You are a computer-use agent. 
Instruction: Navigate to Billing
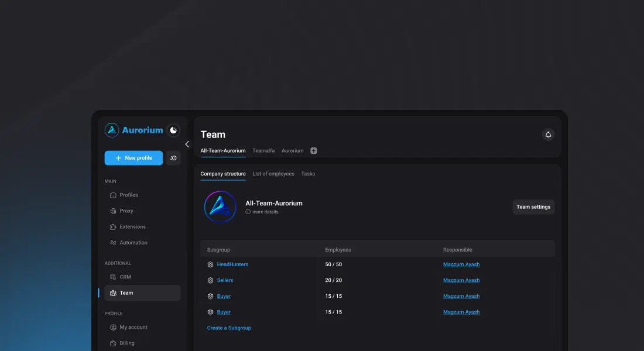(x=127, y=343)
